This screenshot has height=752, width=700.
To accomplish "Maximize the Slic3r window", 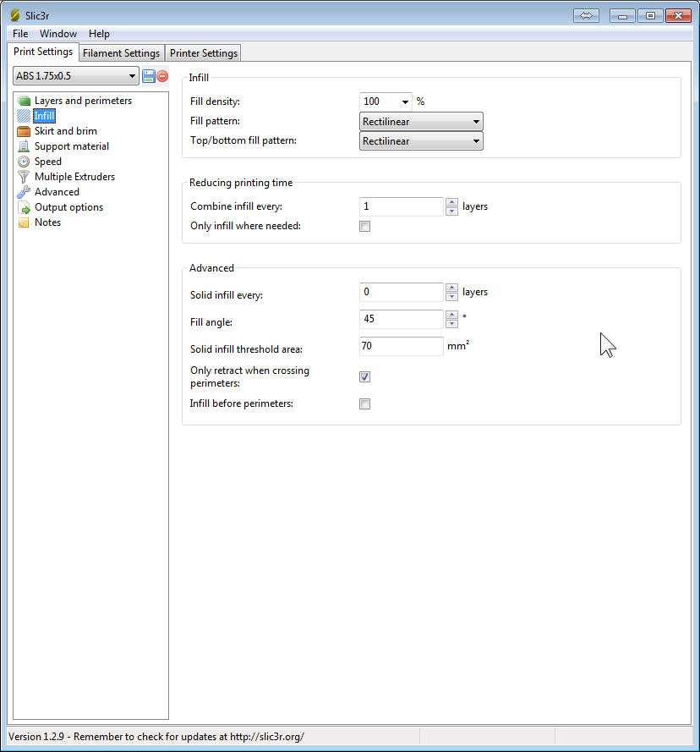I will (650, 16).
